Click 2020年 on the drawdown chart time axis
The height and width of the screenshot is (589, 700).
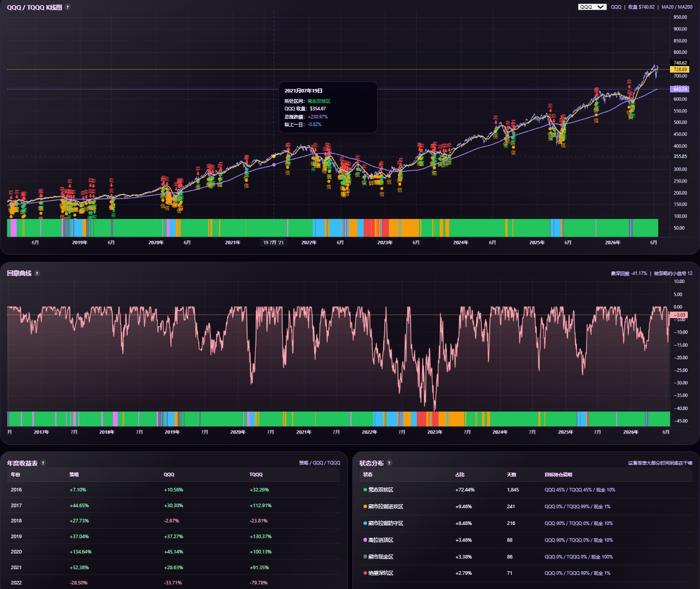pyautogui.click(x=238, y=432)
